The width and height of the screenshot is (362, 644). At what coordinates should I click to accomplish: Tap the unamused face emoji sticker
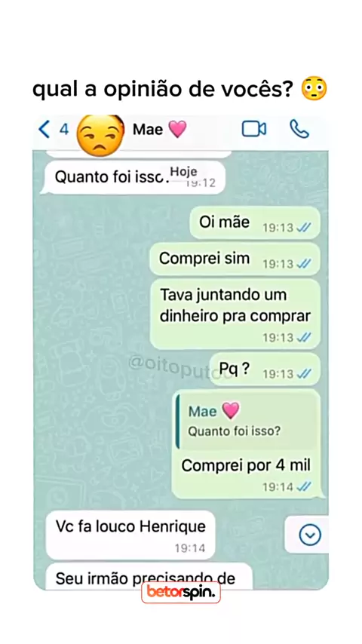pyautogui.click(x=100, y=135)
